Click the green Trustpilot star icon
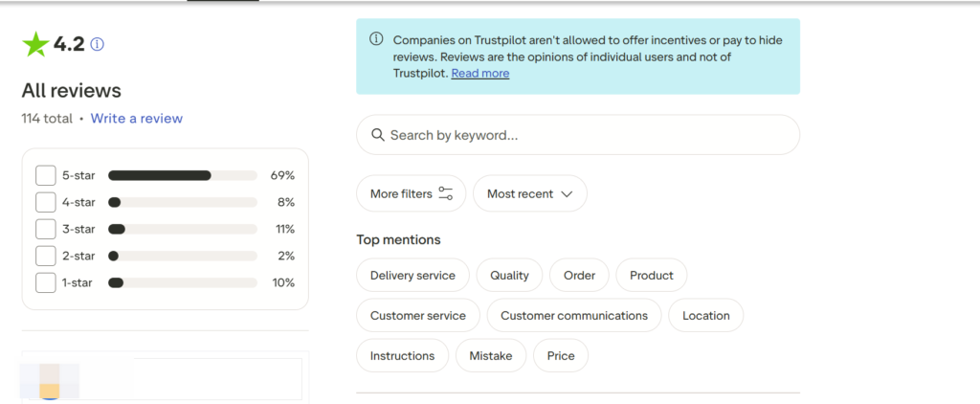Image resolution: width=980 pixels, height=404 pixels. 36,44
